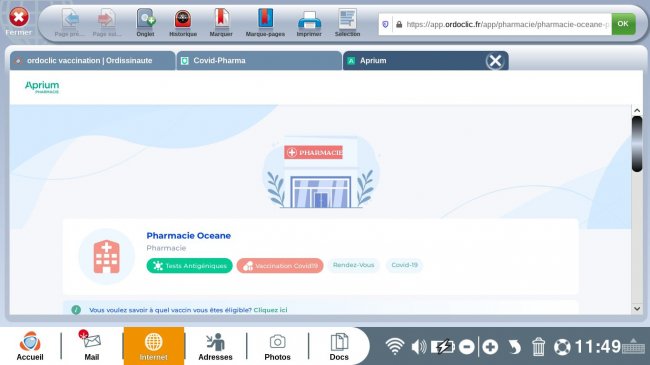Switch to ordoclic vaccination tab
The image size is (650, 365).
92,61
